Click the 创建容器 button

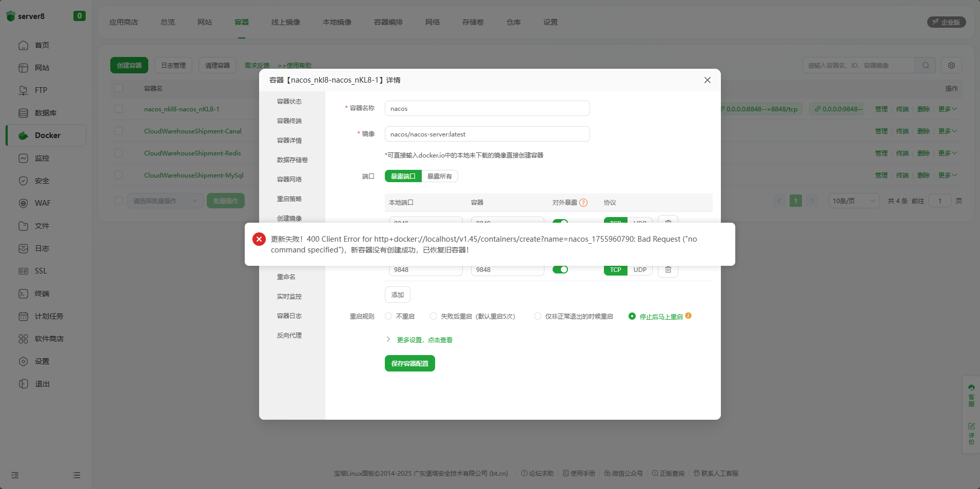(x=129, y=65)
